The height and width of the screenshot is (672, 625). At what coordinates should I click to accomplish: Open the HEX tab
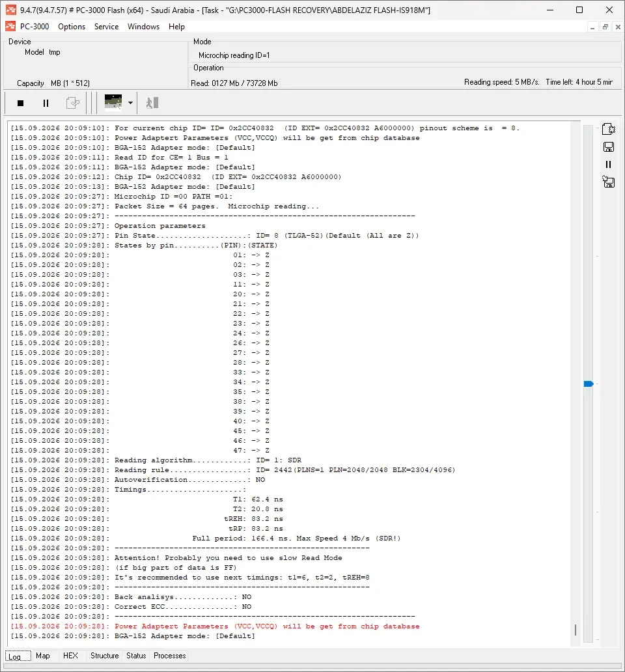tap(71, 656)
